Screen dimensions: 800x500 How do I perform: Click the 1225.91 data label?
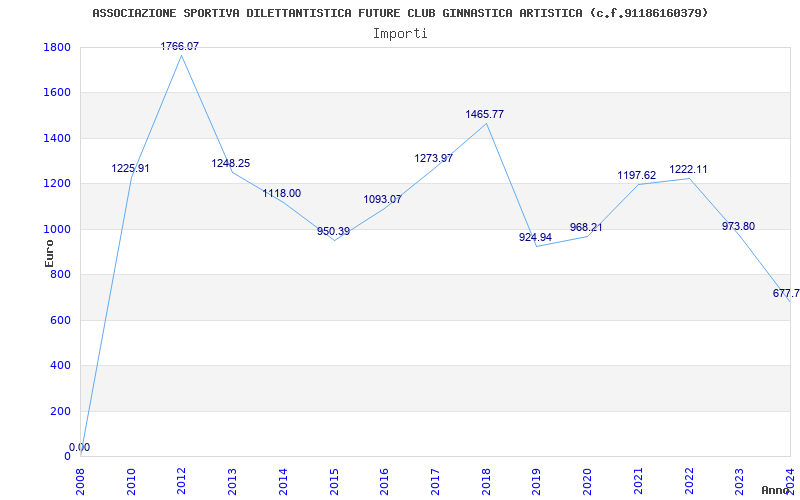(x=131, y=168)
